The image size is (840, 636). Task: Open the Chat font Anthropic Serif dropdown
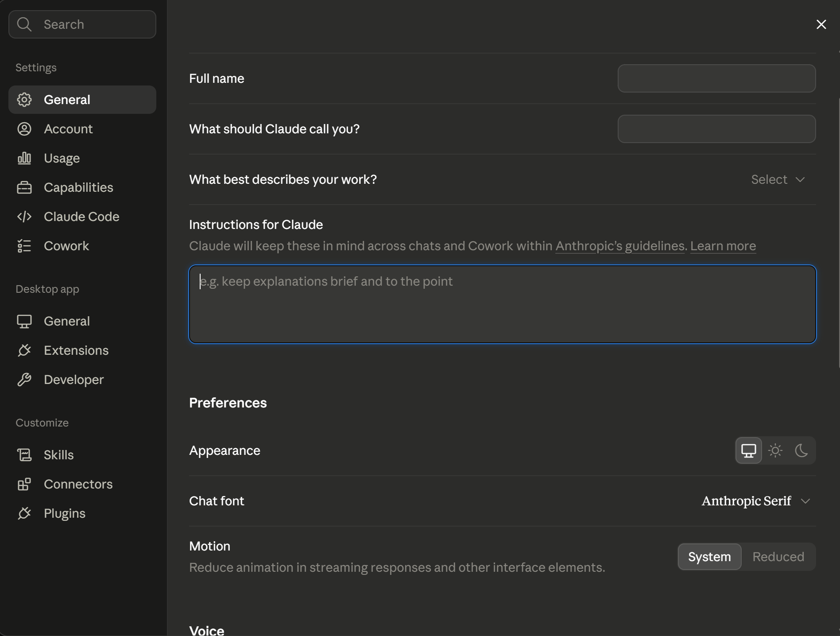[x=756, y=501]
